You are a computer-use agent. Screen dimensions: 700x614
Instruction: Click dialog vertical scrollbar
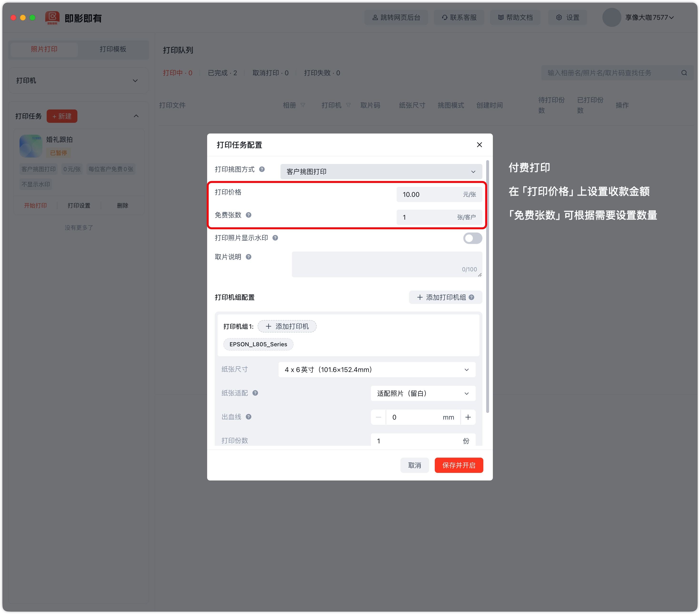pyautogui.click(x=487, y=286)
